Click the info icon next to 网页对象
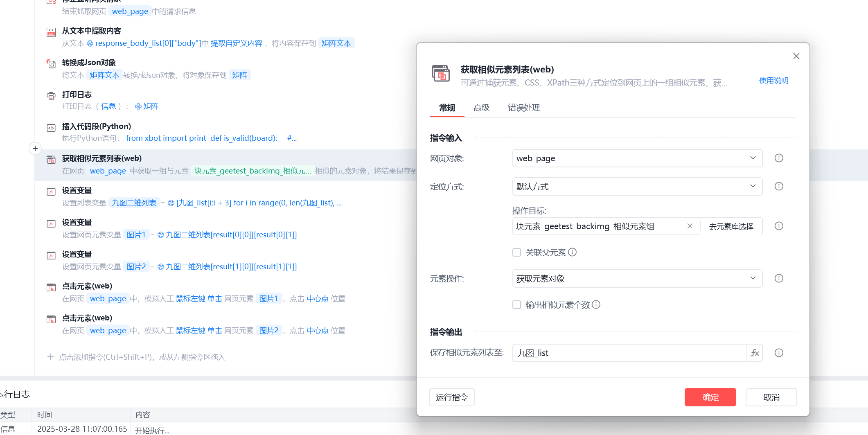 778,158
